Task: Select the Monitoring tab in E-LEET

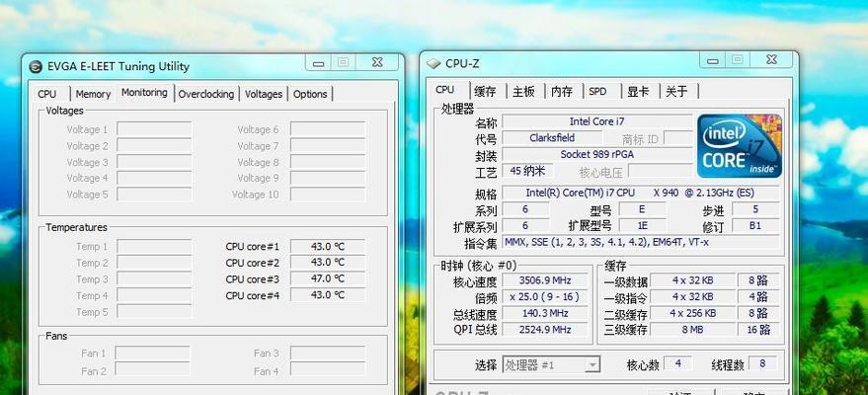Action: pos(144,93)
